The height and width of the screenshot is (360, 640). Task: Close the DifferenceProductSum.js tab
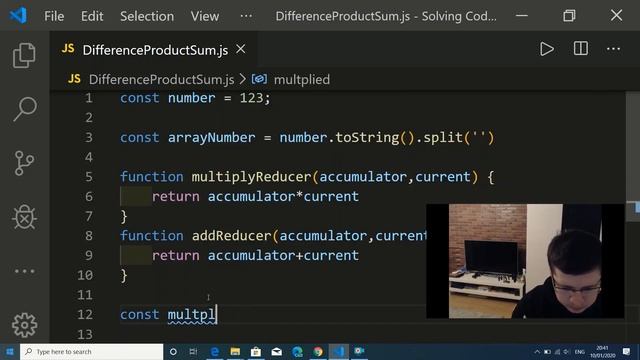241,49
